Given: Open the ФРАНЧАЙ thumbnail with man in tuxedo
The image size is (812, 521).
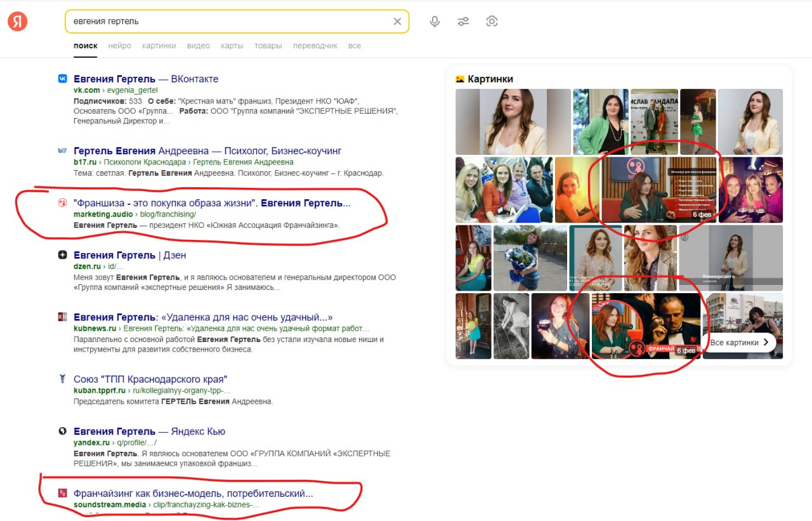Looking at the screenshot, I should tap(646, 326).
